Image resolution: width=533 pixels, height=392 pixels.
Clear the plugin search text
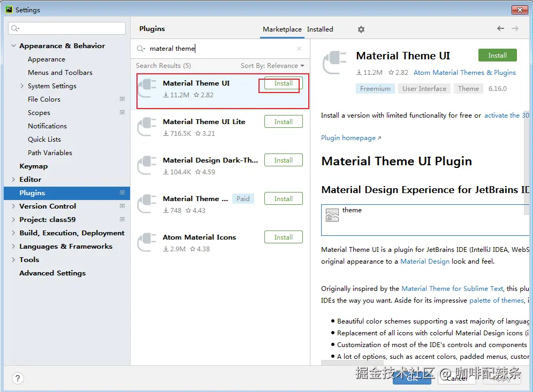click(299, 49)
